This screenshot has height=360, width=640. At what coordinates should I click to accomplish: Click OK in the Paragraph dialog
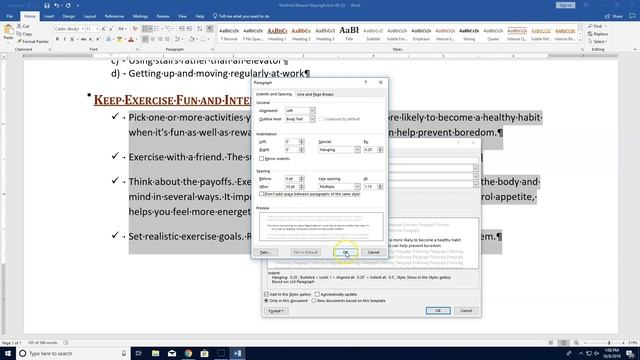(x=346, y=252)
